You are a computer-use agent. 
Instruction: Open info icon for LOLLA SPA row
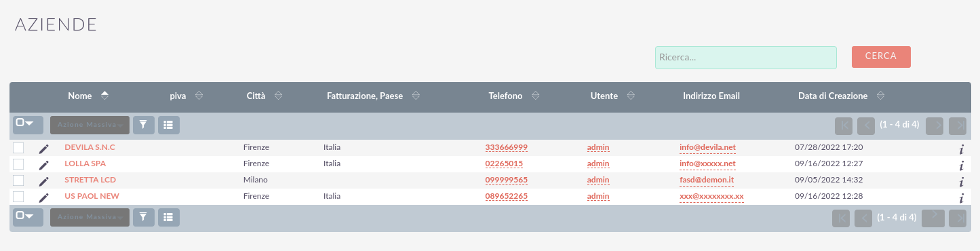point(961,165)
